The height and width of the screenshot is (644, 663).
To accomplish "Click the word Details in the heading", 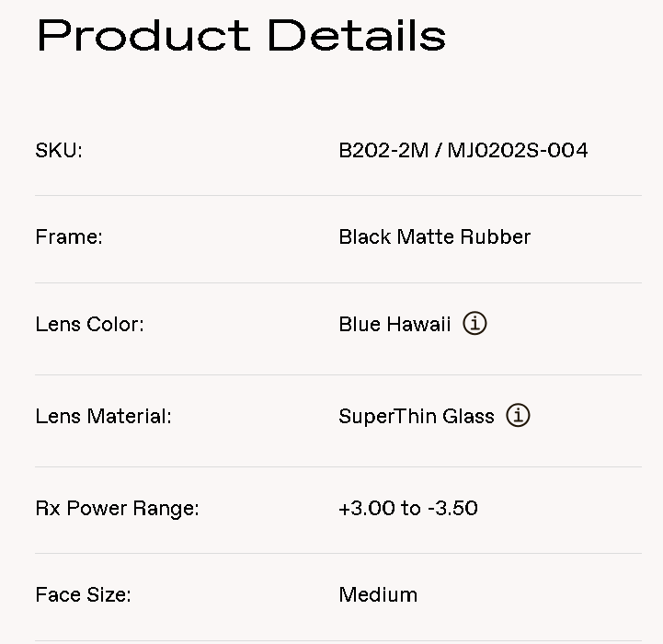I will (x=357, y=35).
